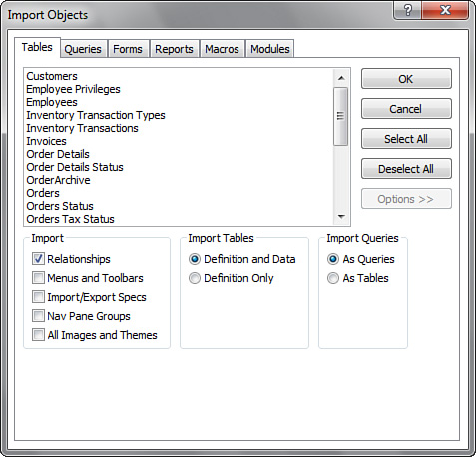
Task: Select the Definition Only radio button
Action: point(195,278)
